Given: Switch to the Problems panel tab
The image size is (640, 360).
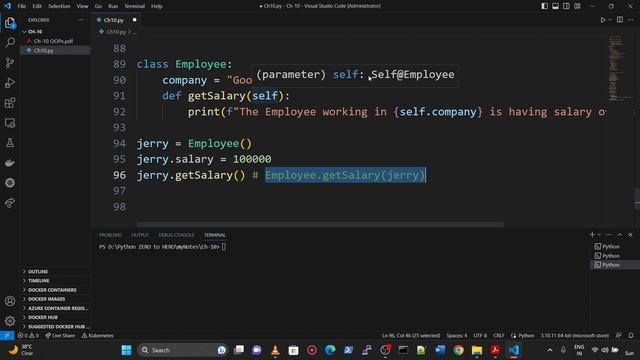Looking at the screenshot, I should [x=110, y=235].
